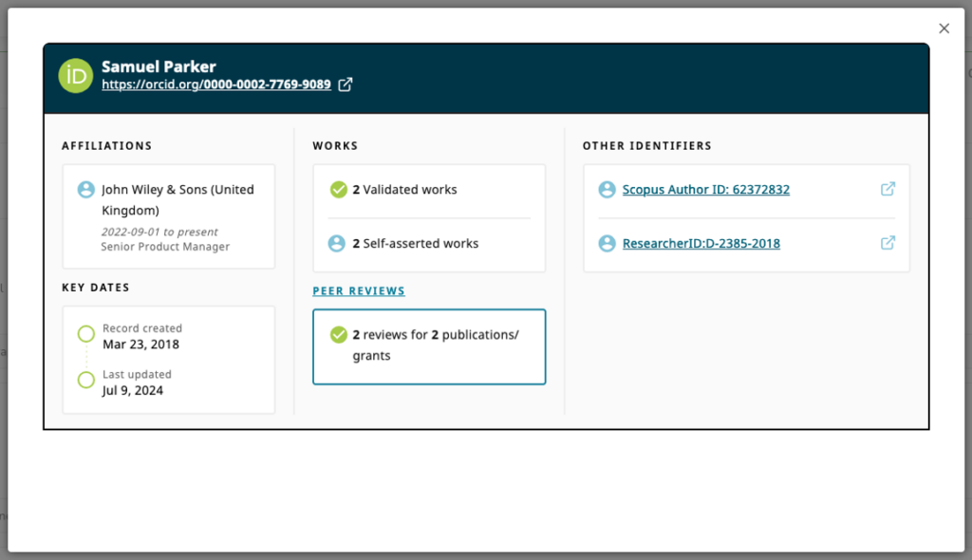Screen dimensions: 972x560
Task: Click green checkmark in peer reviews box
Action: (338, 335)
